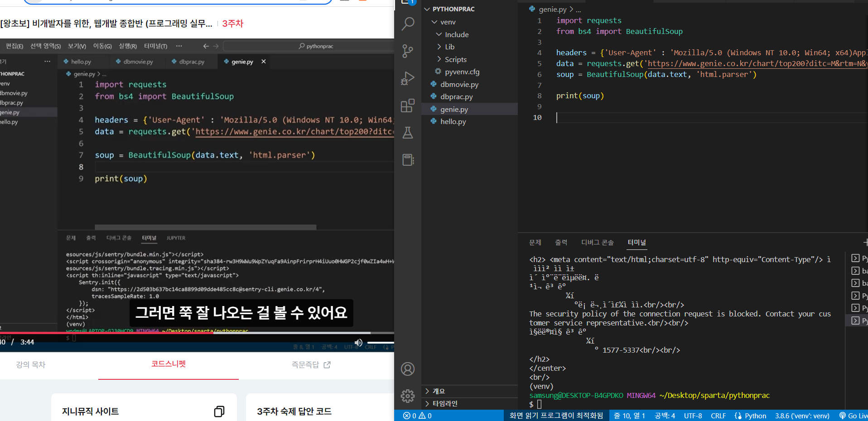Click external link icon beside 즉문즉답

327,364
